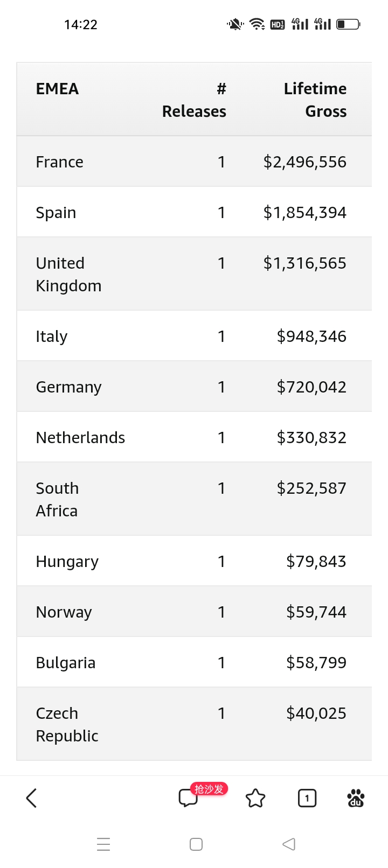Tap the Android home square icon
This screenshot has height=868, width=388.
pos(196,844)
